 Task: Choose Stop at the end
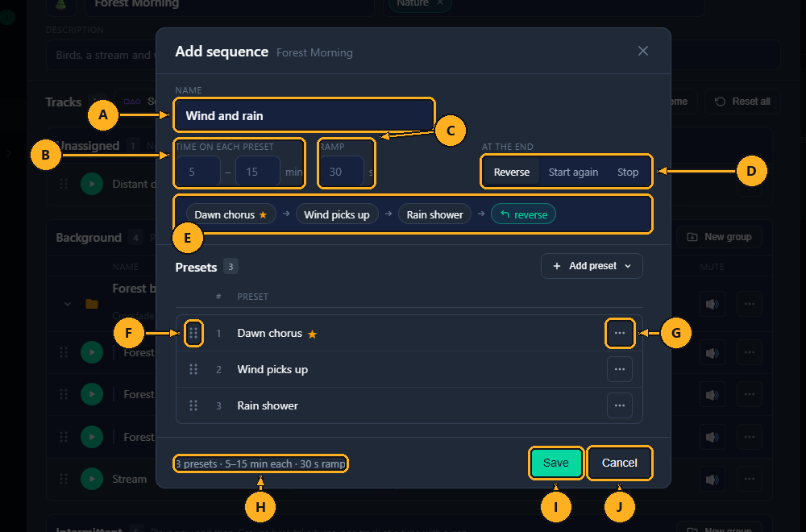point(628,172)
